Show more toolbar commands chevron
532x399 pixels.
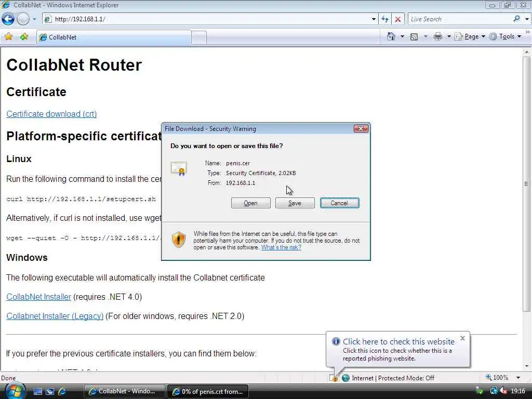point(528,32)
